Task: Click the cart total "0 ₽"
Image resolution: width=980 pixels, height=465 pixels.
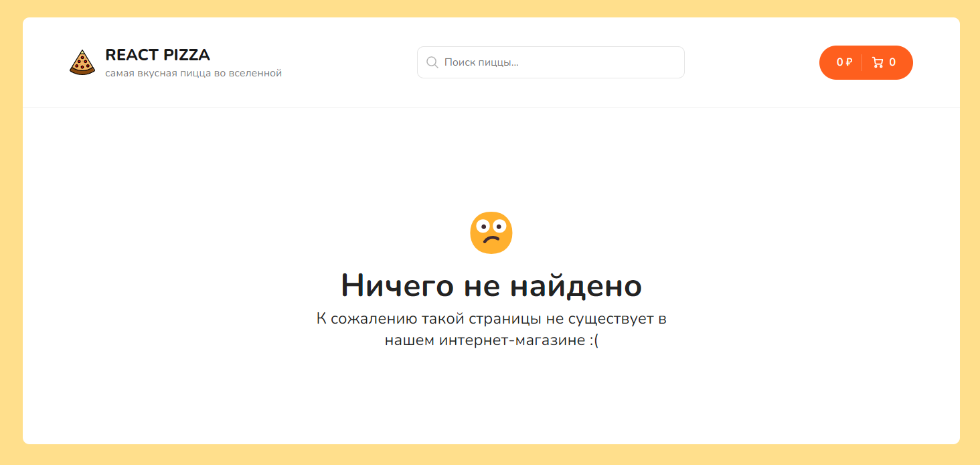Action: point(844,62)
